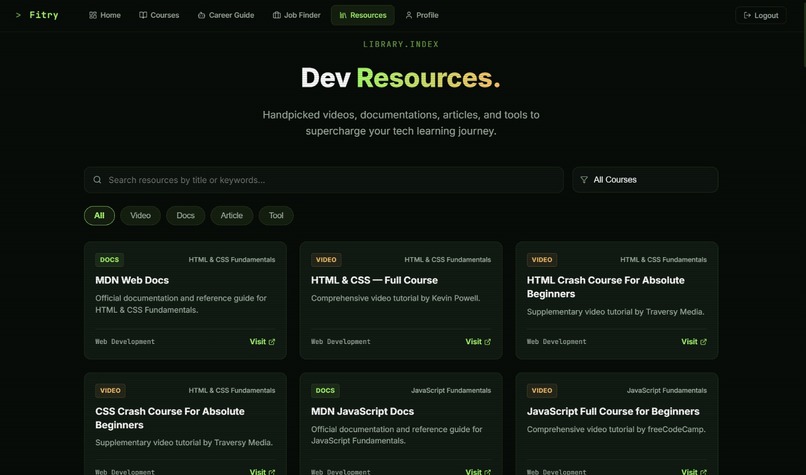Filter resources by Tool chip
This screenshot has height=475, width=806.
pyautogui.click(x=276, y=215)
